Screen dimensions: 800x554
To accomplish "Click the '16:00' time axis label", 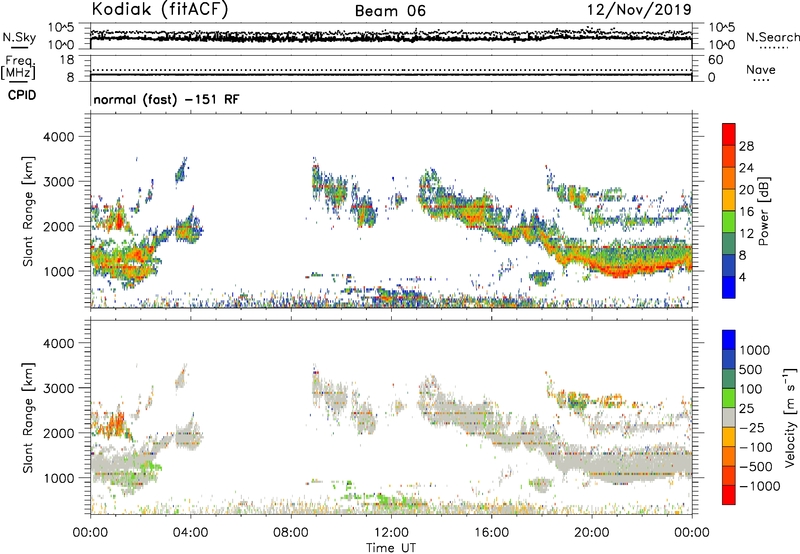I will click(x=491, y=533).
